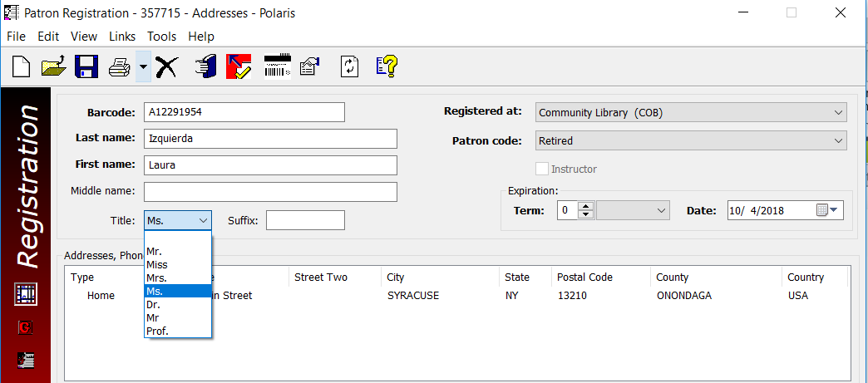Click the New blank document icon
Viewport: 868px width, 383px height.
(20, 66)
